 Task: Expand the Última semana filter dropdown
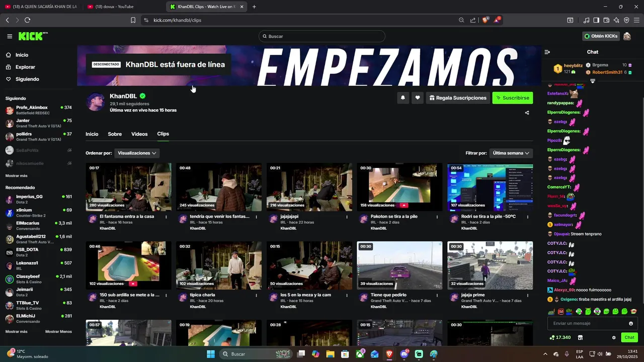511,153
